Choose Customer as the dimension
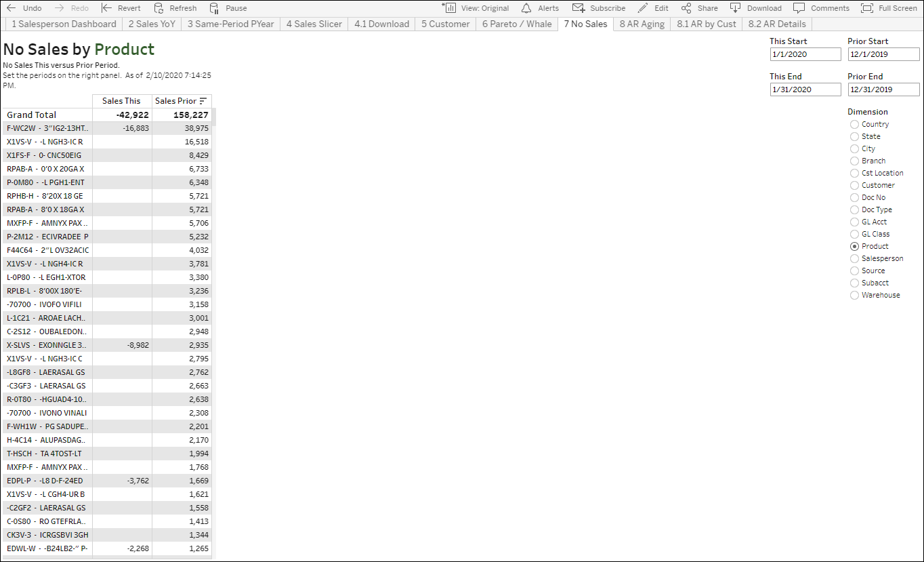924x562 pixels. (x=854, y=185)
